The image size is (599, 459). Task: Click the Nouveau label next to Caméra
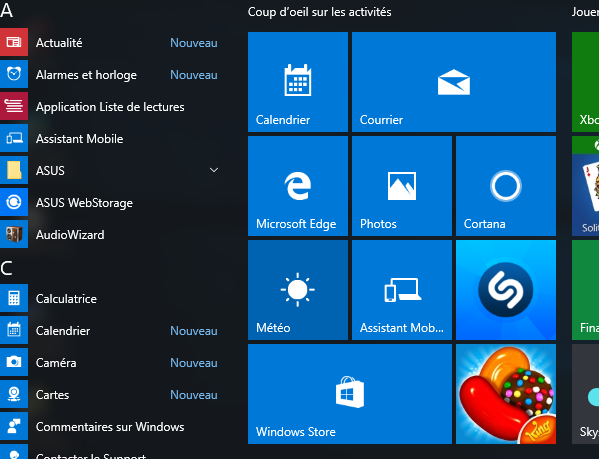(x=194, y=363)
